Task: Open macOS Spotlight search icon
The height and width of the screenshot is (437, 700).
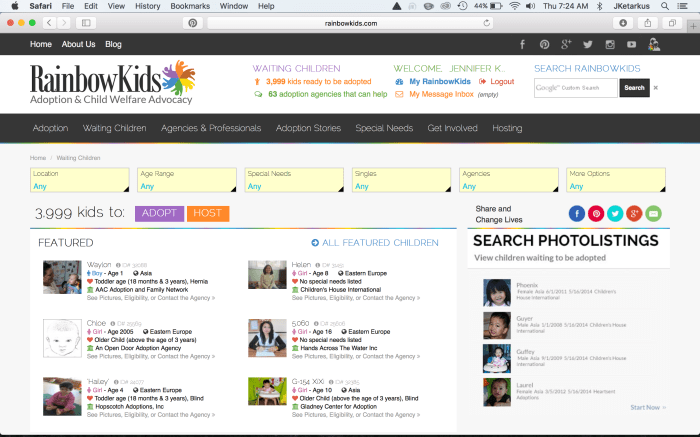Action: pyautogui.click(x=665, y=6)
